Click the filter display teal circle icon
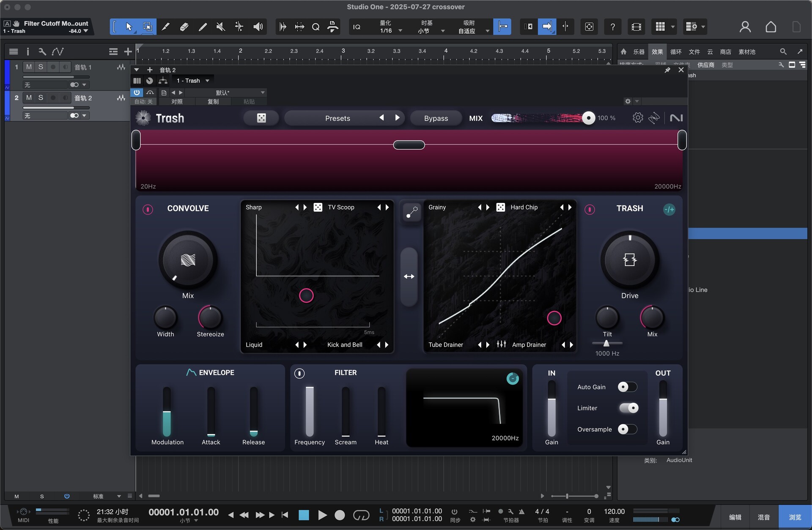The image size is (812, 530). (513, 379)
